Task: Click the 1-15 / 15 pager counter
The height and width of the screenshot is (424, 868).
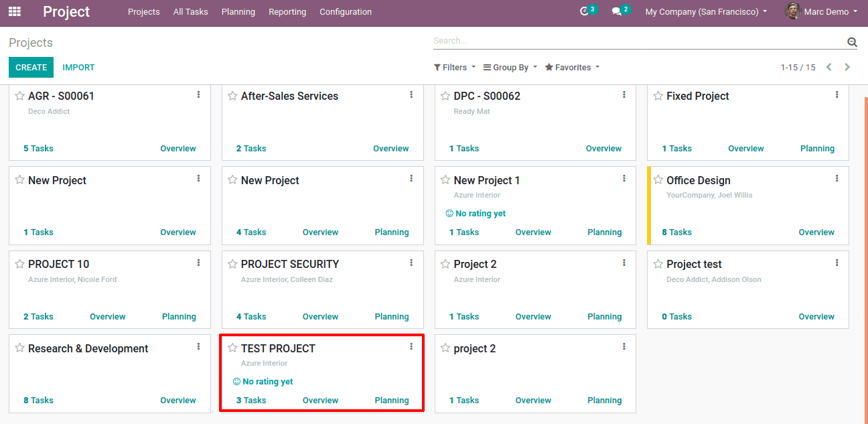Action: click(x=798, y=67)
